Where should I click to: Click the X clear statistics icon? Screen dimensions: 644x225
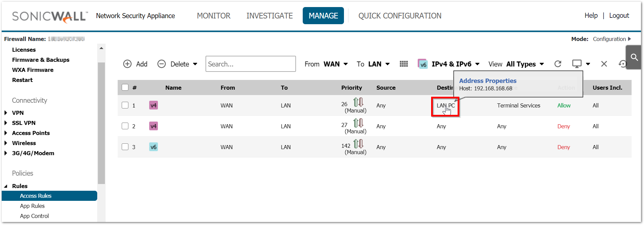[604, 64]
